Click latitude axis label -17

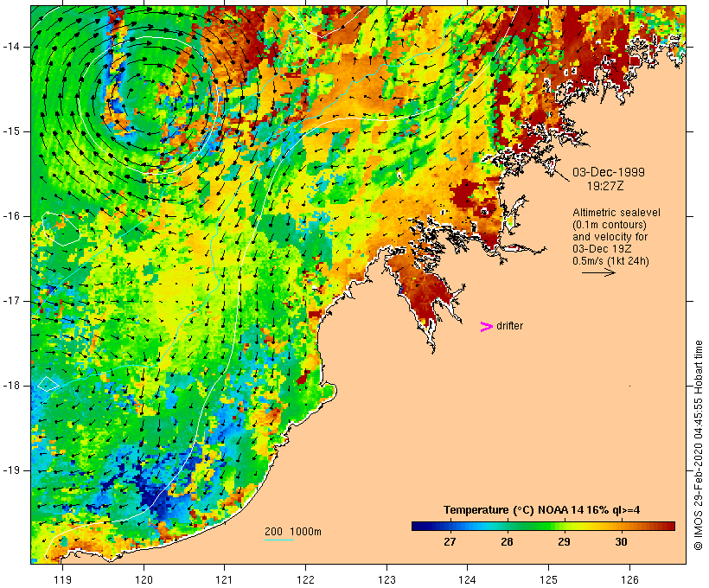point(11,301)
